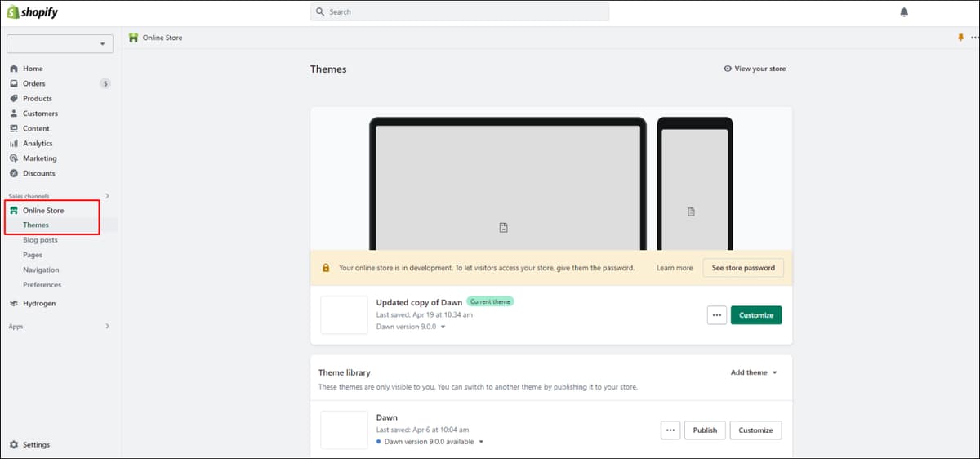Open Analytics in sidebar
This screenshot has height=459, width=980.
[38, 143]
